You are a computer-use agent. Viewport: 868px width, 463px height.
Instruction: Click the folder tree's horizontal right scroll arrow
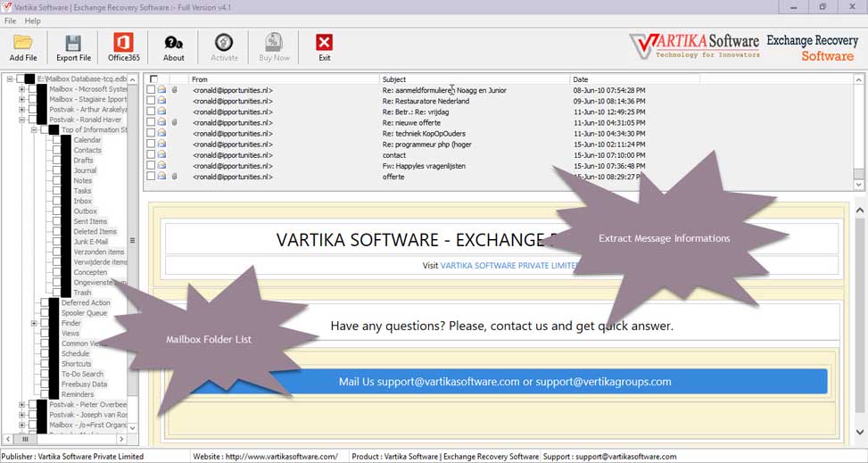[x=122, y=438]
